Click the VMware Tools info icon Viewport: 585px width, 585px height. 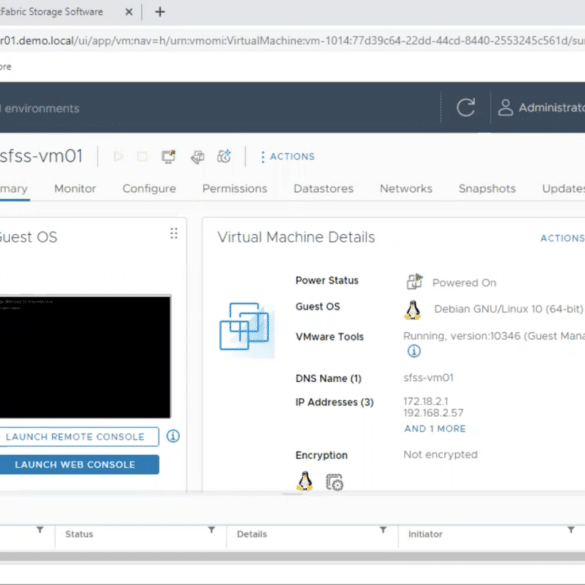point(414,351)
